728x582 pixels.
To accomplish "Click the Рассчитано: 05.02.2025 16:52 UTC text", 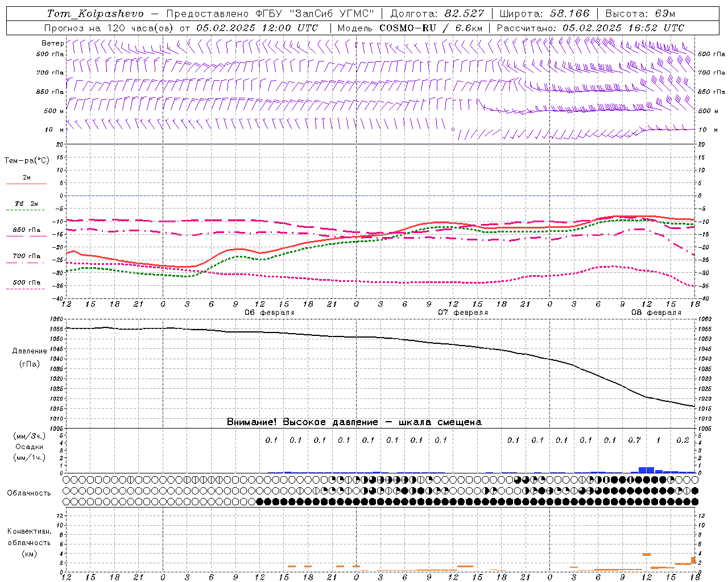I will point(590,28).
